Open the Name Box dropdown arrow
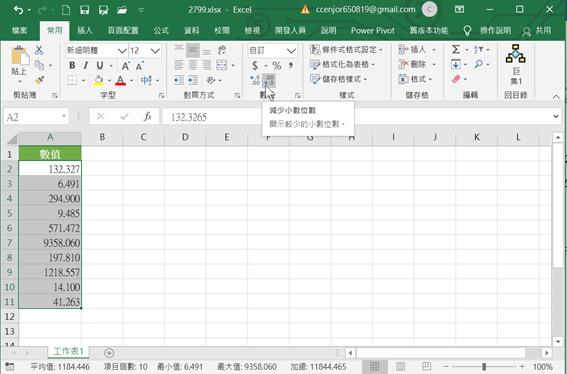Image resolution: width=567 pixels, height=374 pixels. coord(64,116)
